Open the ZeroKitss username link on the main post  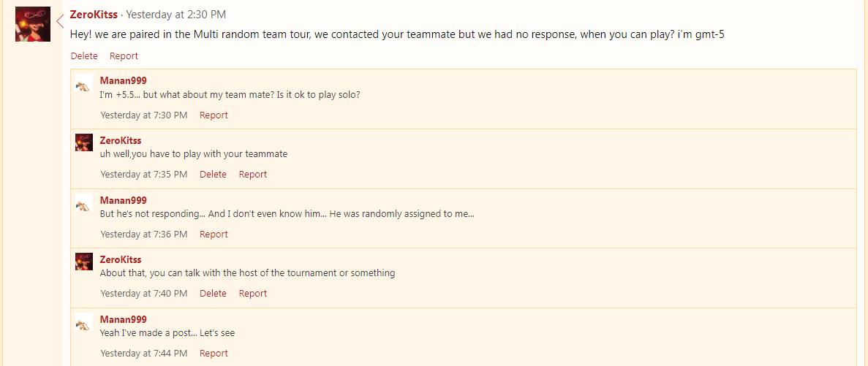tap(95, 15)
